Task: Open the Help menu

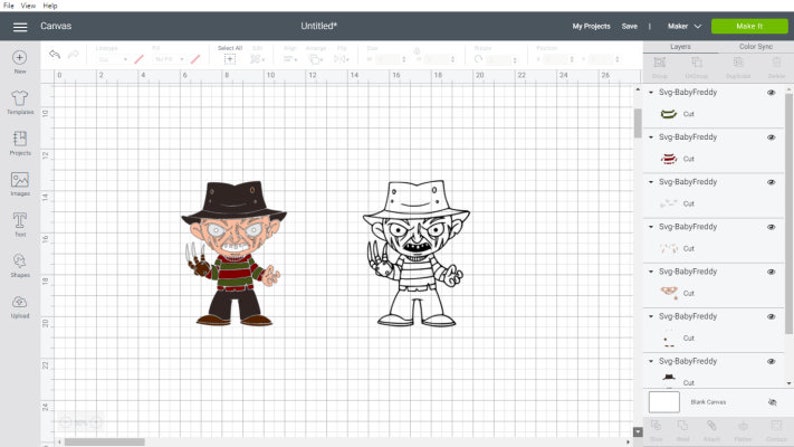Action: pyautogui.click(x=50, y=6)
